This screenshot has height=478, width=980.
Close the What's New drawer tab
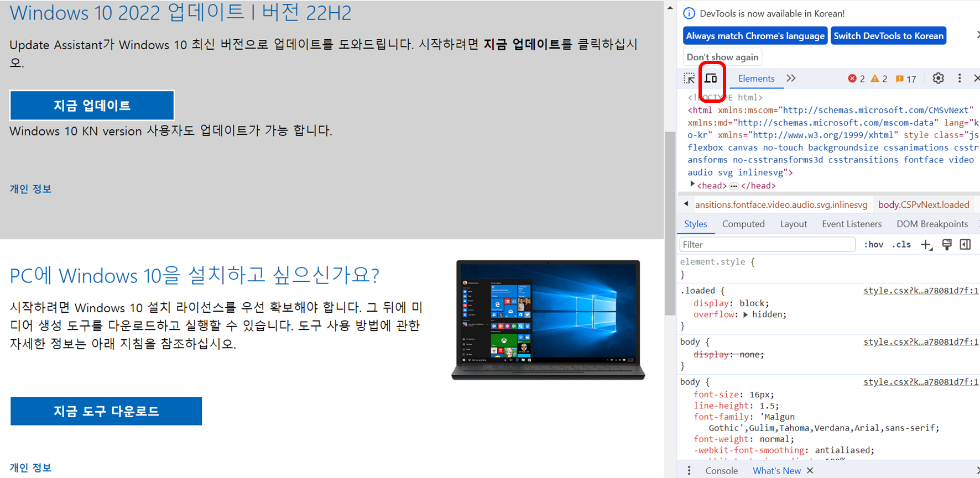tap(810, 470)
